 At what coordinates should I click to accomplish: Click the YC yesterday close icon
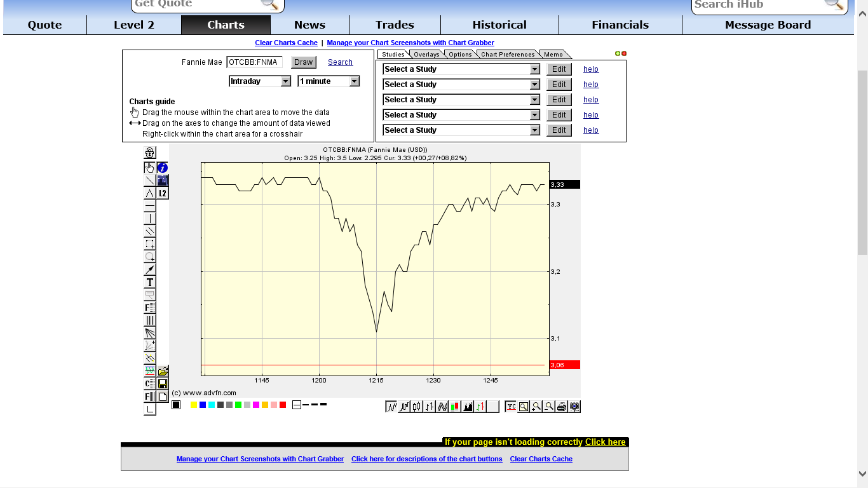(511, 407)
